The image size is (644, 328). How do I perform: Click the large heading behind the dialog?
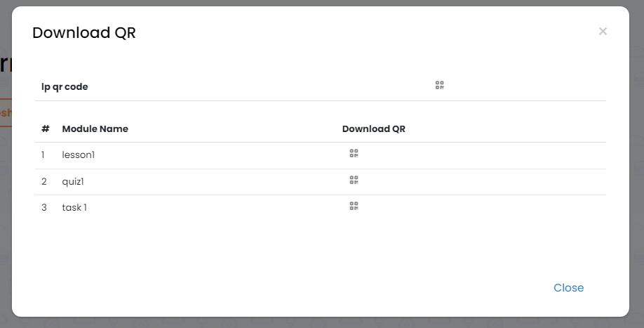(6, 65)
